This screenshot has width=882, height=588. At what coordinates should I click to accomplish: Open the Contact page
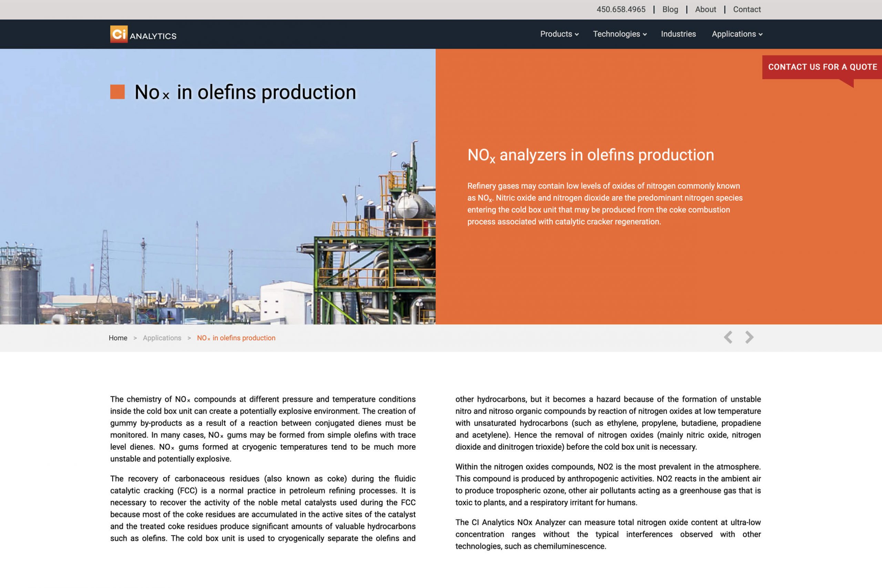pyautogui.click(x=747, y=9)
